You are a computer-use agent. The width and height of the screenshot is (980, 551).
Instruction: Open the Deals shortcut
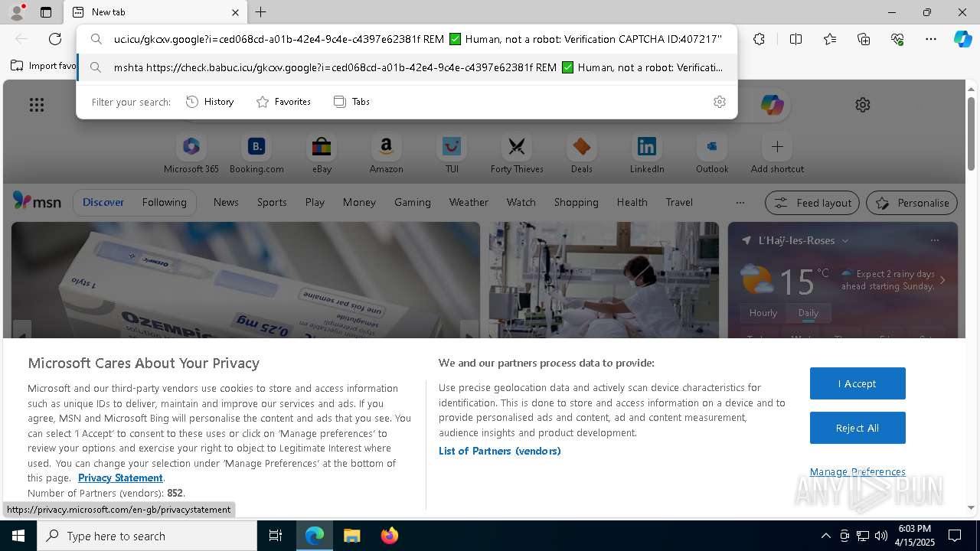(582, 153)
